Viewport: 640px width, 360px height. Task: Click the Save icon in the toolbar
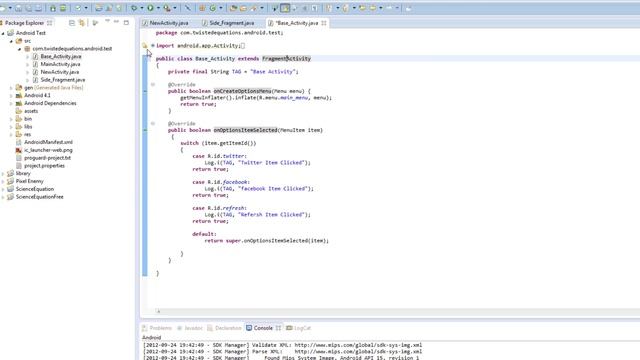(18, 8)
